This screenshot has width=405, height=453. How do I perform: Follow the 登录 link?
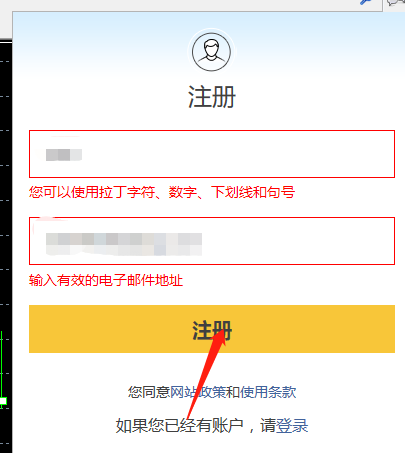click(x=292, y=426)
